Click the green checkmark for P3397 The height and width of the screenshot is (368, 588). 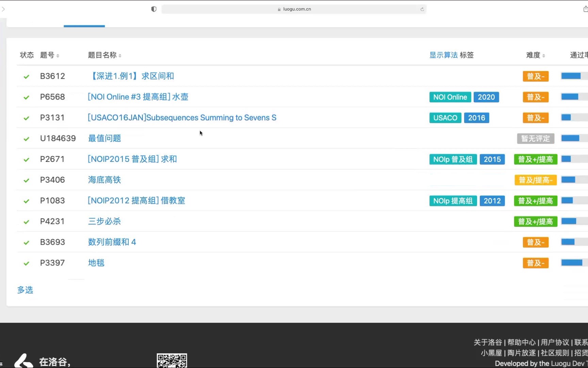[x=26, y=264]
